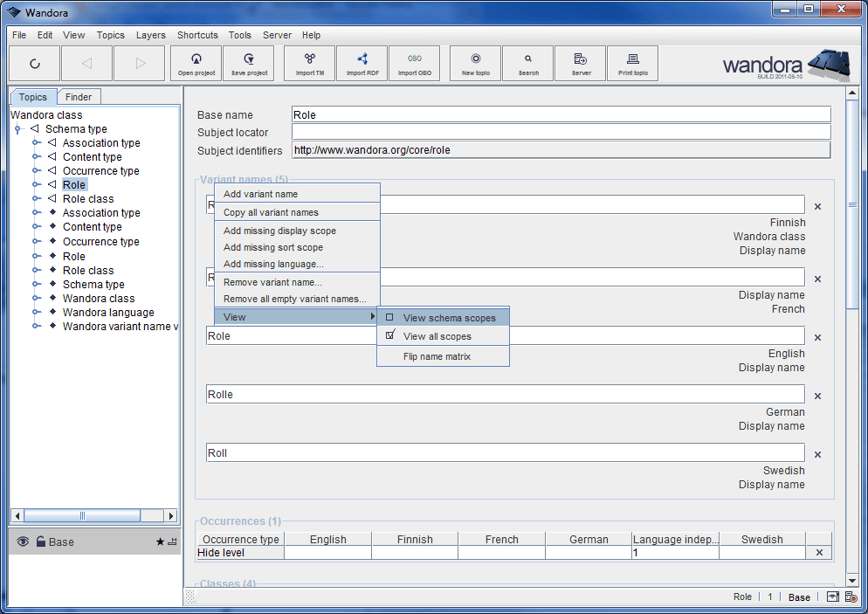The width and height of the screenshot is (868, 614).
Task: Open Search using the toolbar icon
Action: pyautogui.click(x=527, y=63)
